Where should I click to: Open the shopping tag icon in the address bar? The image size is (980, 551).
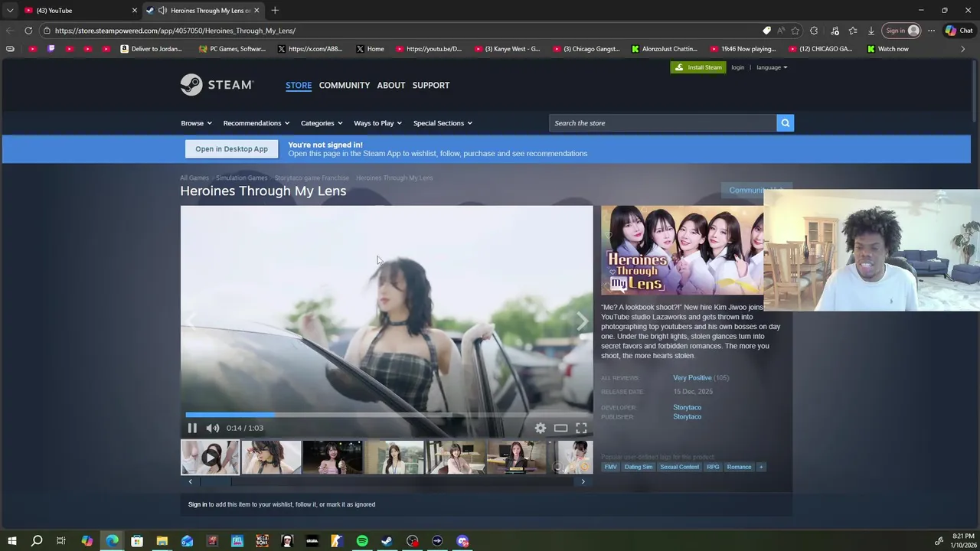766,31
